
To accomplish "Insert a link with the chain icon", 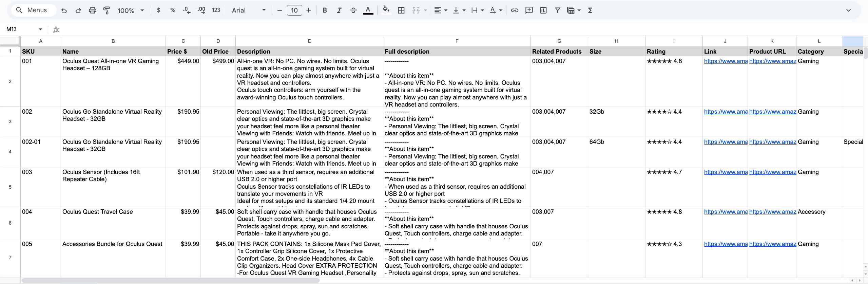I will tap(515, 11).
